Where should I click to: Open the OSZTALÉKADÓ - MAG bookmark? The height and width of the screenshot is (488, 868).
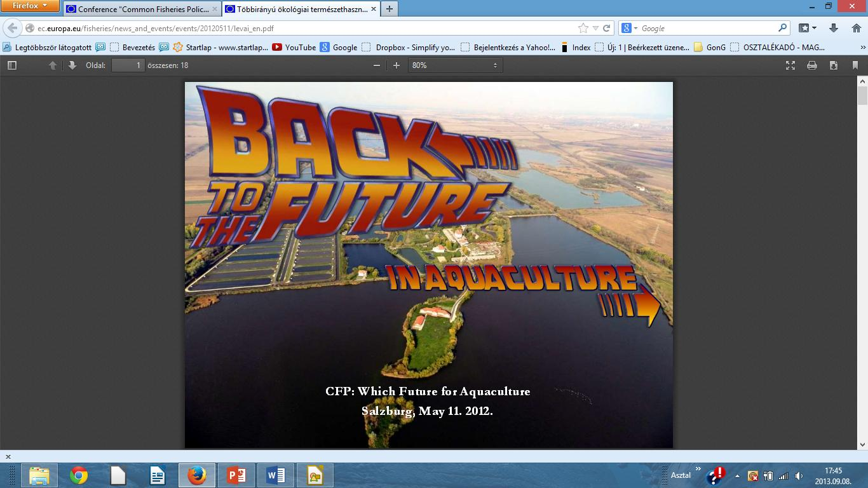(778, 47)
